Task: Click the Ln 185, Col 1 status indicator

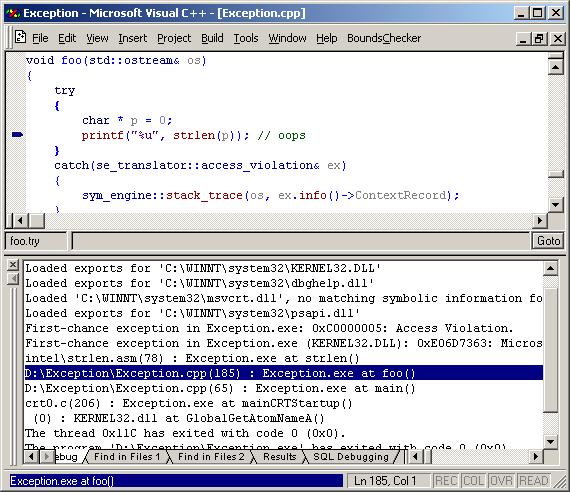Action: tap(388, 481)
